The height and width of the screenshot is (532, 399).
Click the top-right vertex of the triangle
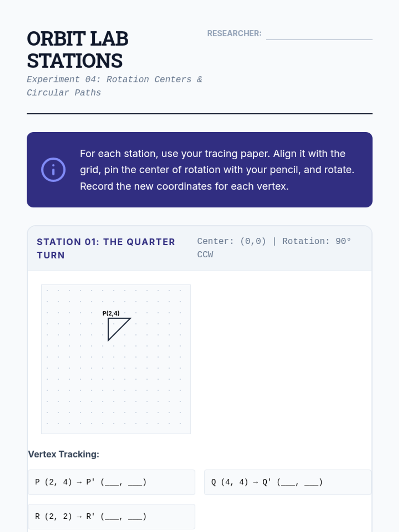click(x=130, y=319)
